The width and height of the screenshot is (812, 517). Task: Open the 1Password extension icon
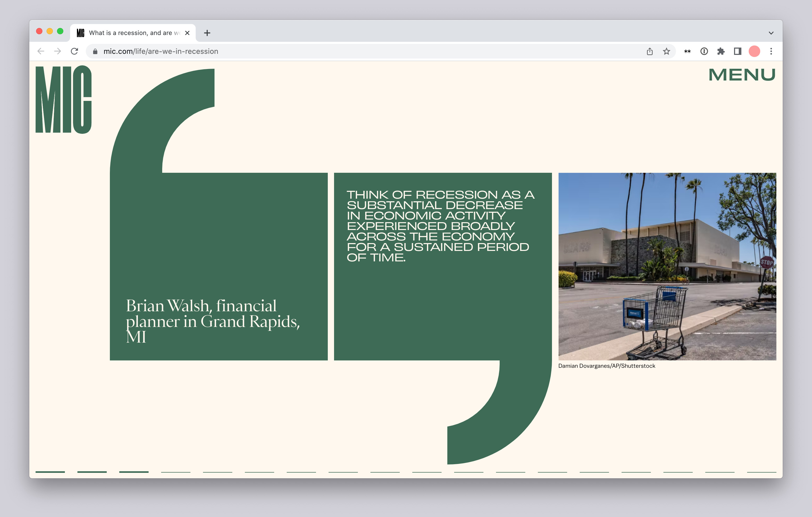click(704, 51)
